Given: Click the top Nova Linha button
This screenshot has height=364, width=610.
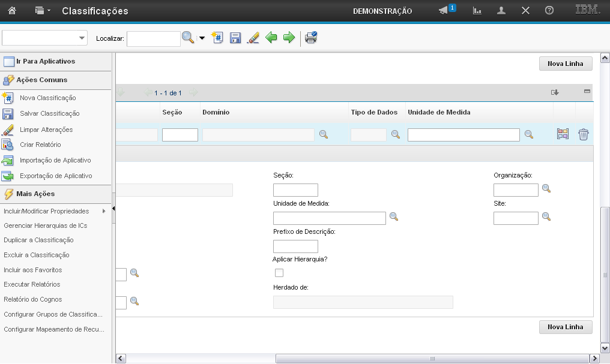Looking at the screenshot, I should [565, 64].
